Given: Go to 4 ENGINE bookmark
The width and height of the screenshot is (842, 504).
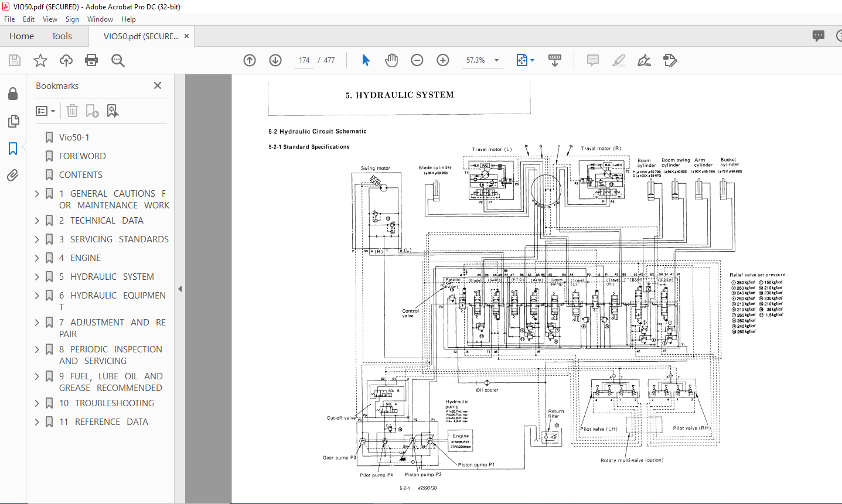Looking at the screenshot, I should pyautogui.click(x=80, y=258).
